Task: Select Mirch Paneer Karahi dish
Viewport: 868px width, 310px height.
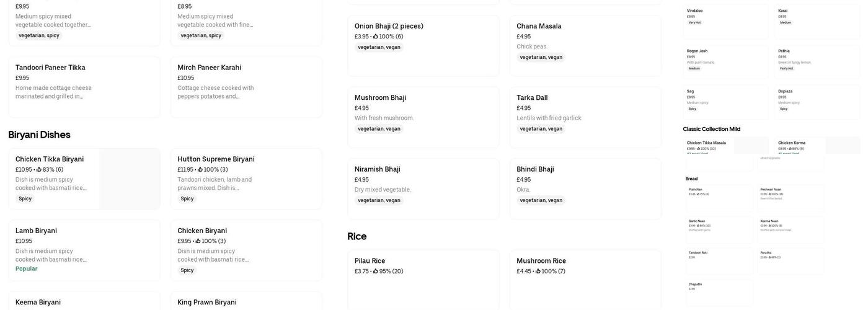Action: [x=209, y=68]
